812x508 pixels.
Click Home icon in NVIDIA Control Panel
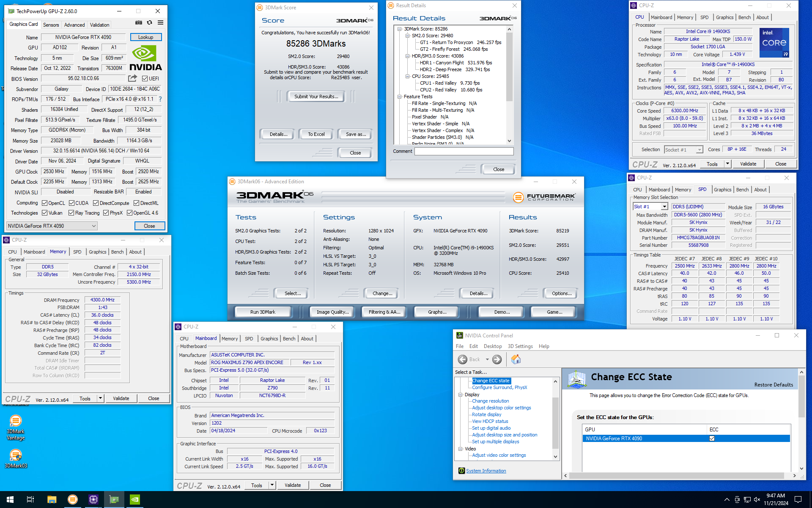click(x=516, y=359)
